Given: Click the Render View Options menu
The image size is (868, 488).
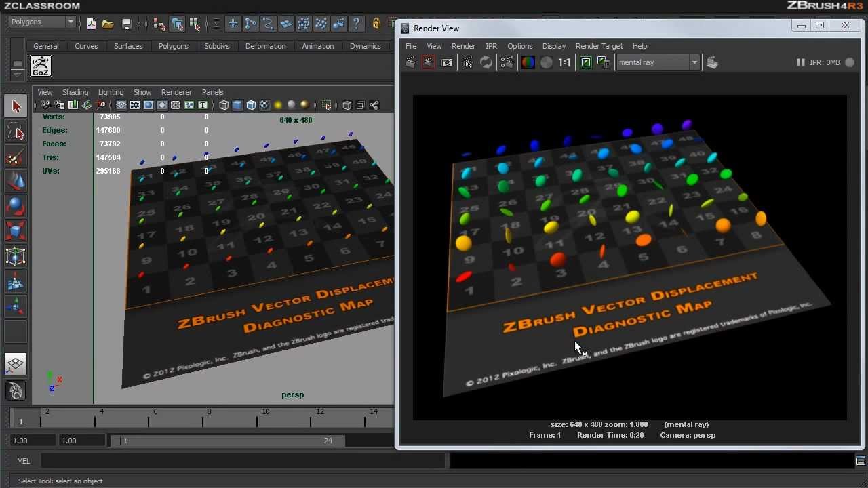Looking at the screenshot, I should (519, 46).
